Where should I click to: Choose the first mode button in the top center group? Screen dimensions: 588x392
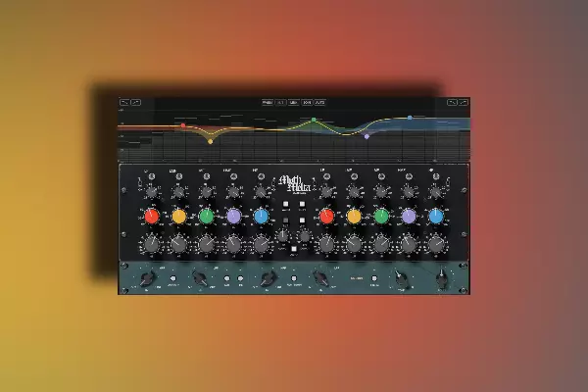coord(268,102)
